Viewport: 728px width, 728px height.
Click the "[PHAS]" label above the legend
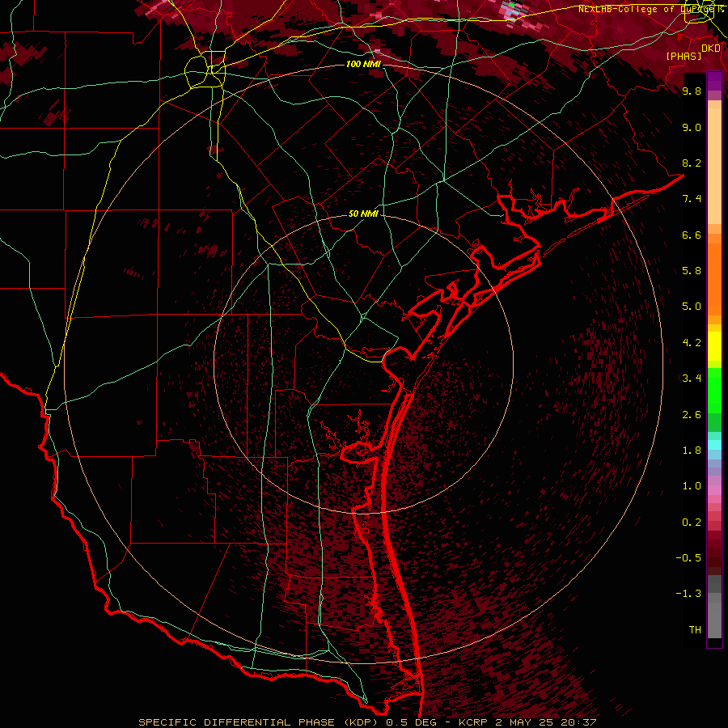pyautogui.click(x=684, y=56)
